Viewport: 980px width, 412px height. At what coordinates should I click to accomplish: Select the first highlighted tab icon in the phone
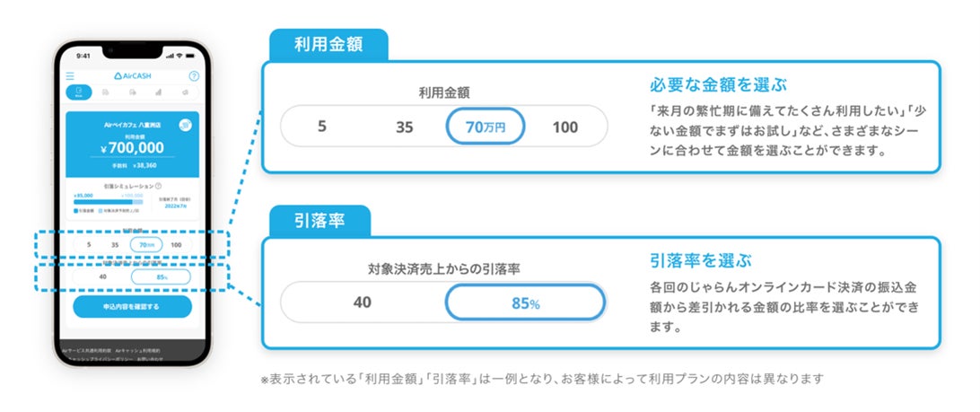(x=79, y=92)
